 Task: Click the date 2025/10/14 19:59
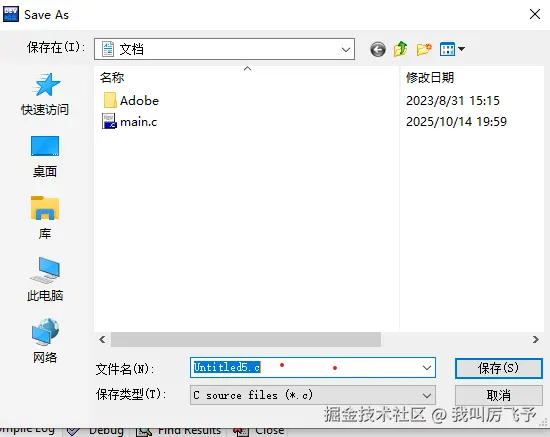coord(456,122)
